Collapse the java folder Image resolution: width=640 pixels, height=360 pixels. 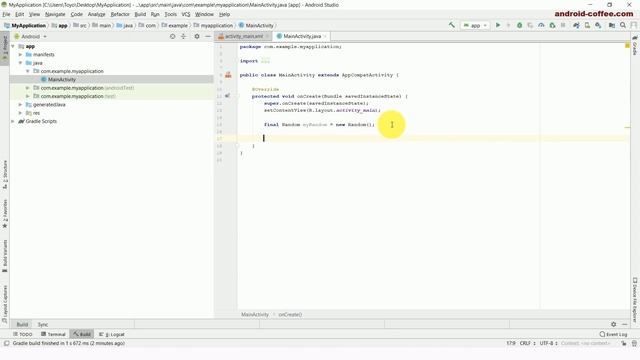coord(20,63)
